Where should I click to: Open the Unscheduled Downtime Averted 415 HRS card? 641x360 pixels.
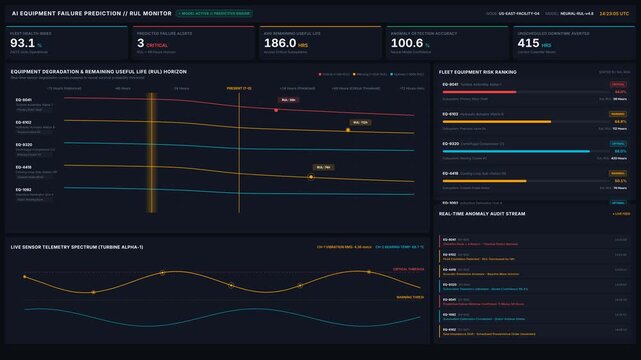[x=574, y=43]
